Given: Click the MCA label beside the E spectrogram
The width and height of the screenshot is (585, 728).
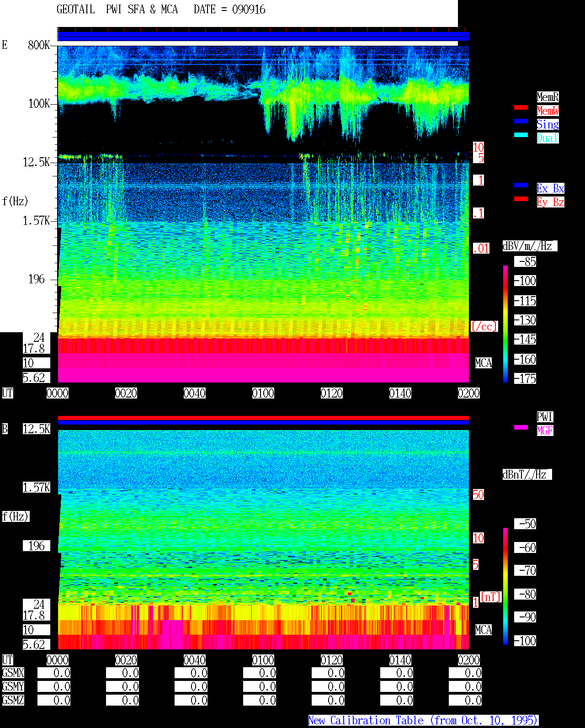Looking at the screenshot, I should coord(484,363).
